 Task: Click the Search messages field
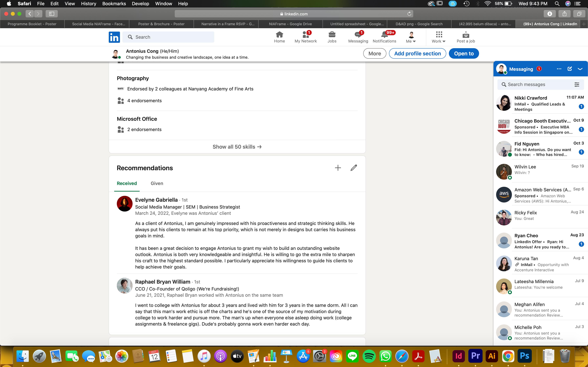click(537, 85)
